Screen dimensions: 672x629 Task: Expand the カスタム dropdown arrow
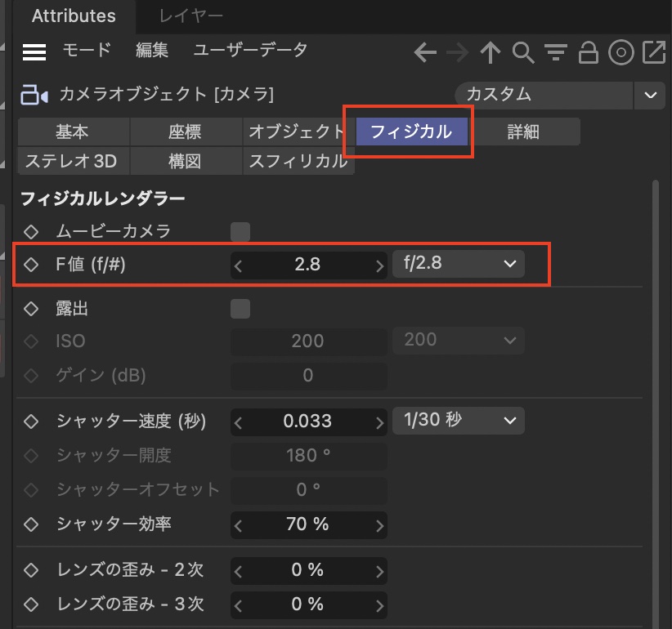651,95
